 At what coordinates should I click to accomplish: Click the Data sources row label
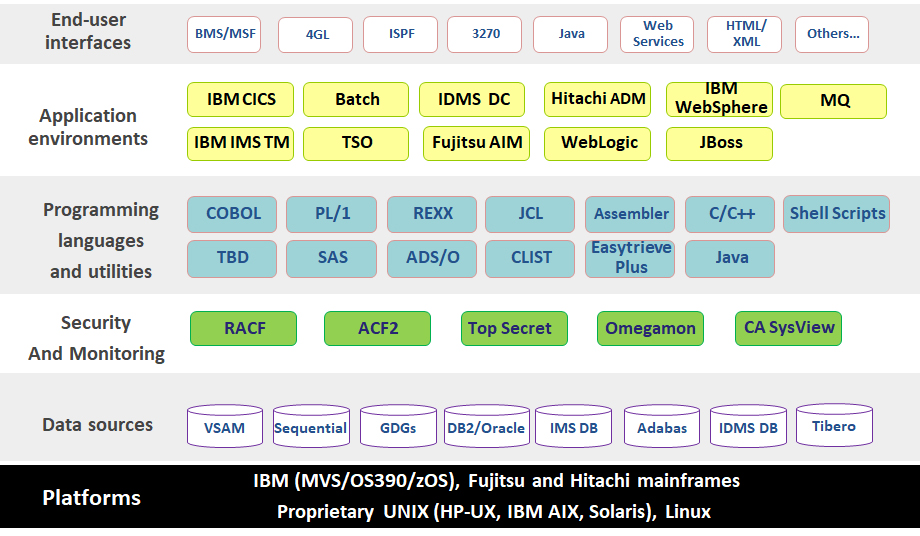(x=97, y=425)
